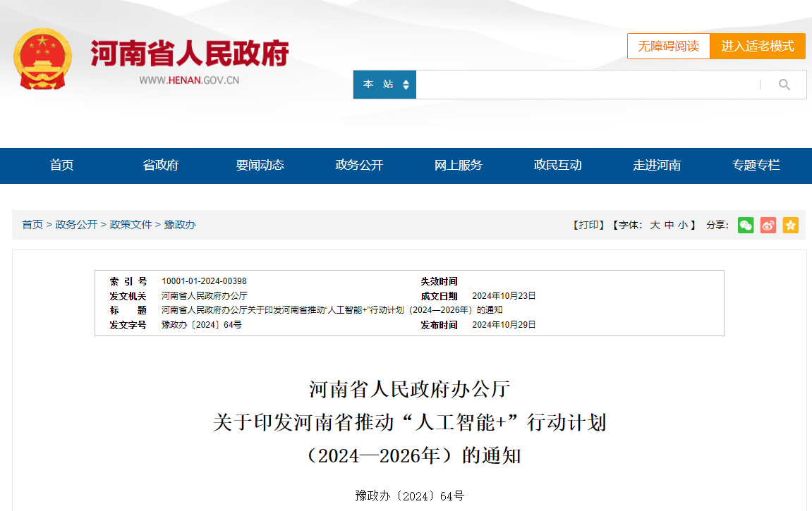Open 政策文件 in the breadcrumb trail
The width and height of the screenshot is (812, 511).
pos(131,225)
